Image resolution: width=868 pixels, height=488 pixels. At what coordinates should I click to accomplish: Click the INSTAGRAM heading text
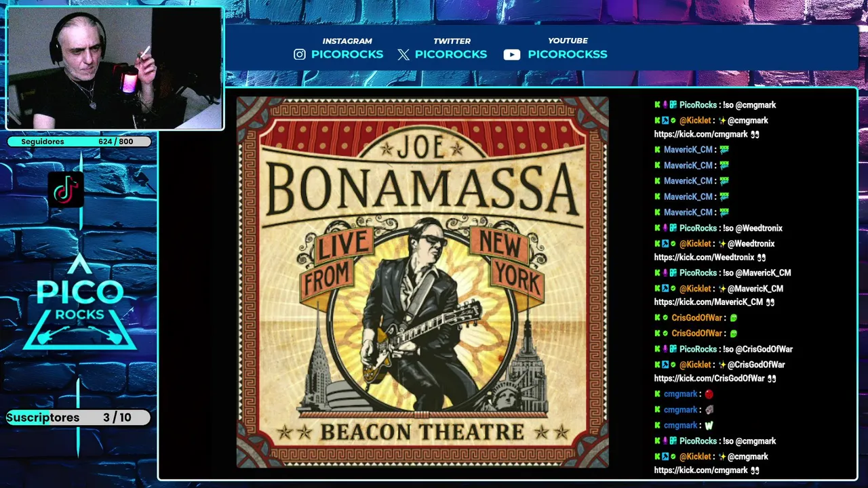347,41
